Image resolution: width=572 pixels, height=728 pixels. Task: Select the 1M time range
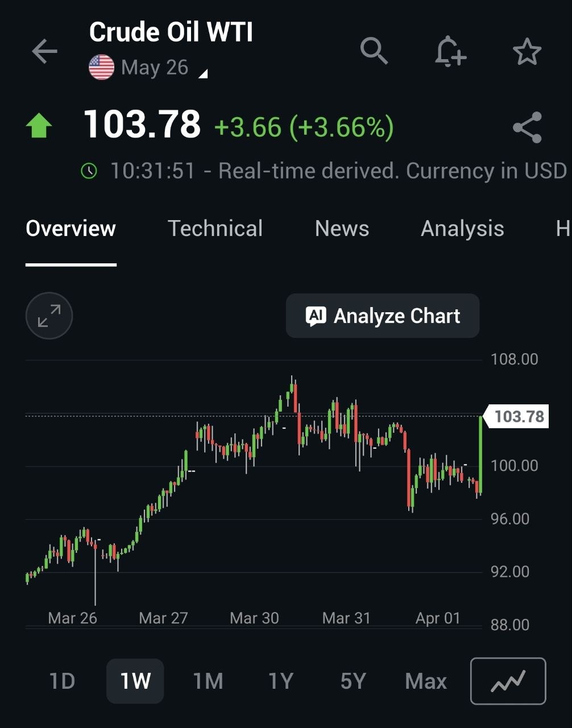coord(208,681)
